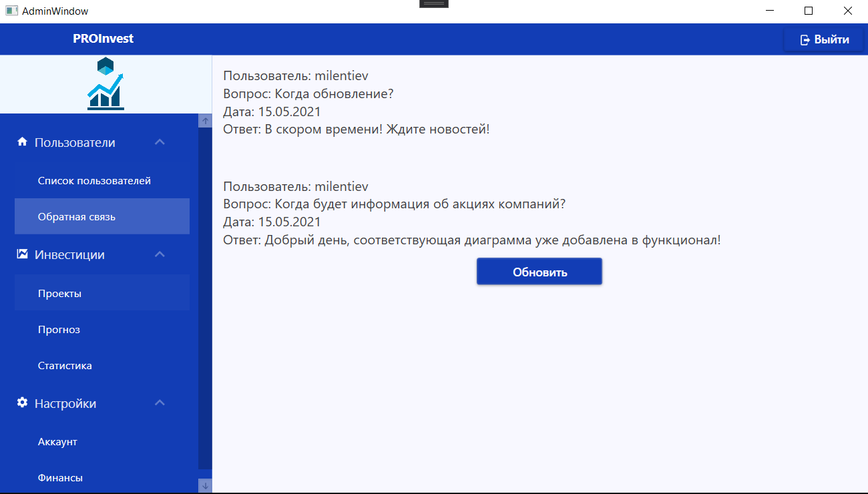Collapse the Инвестиции section chevron
This screenshot has height=494, width=868.
[x=160, y=254]
